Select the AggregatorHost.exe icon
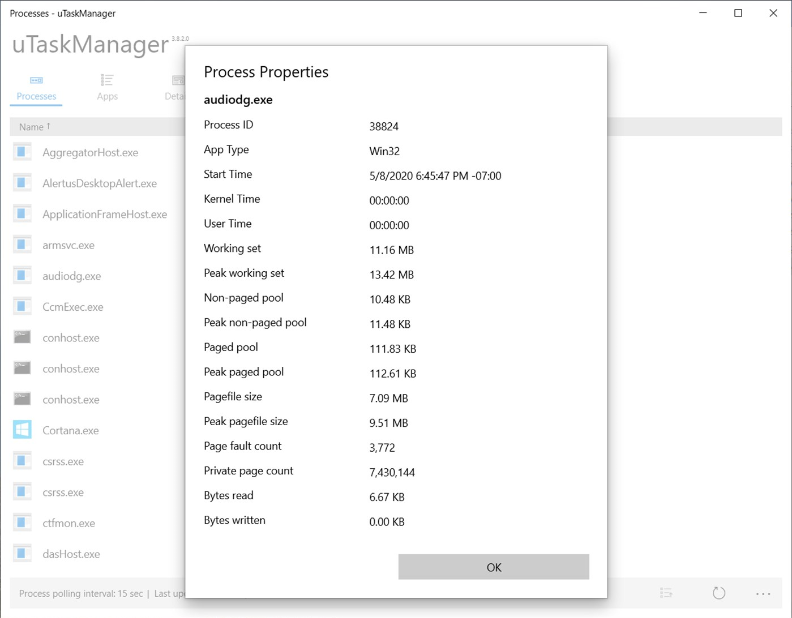The width and height of the screenshot is (792, 618). point(22,152)
